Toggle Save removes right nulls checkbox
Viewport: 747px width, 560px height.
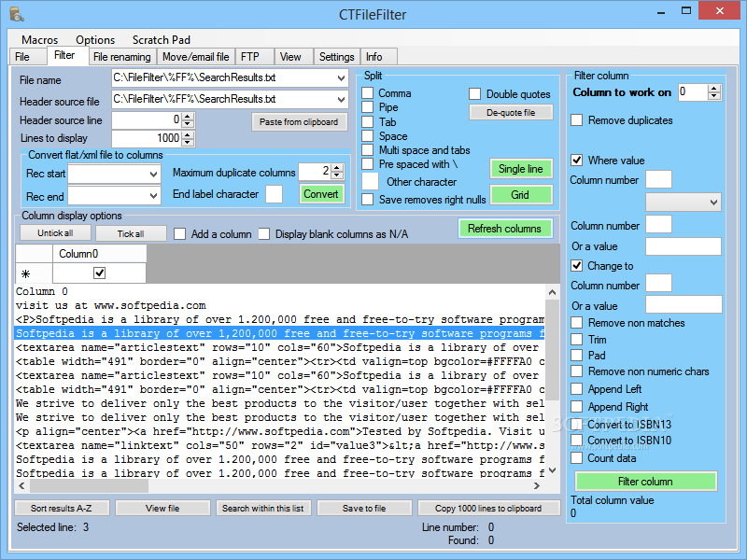pos(367,200)
